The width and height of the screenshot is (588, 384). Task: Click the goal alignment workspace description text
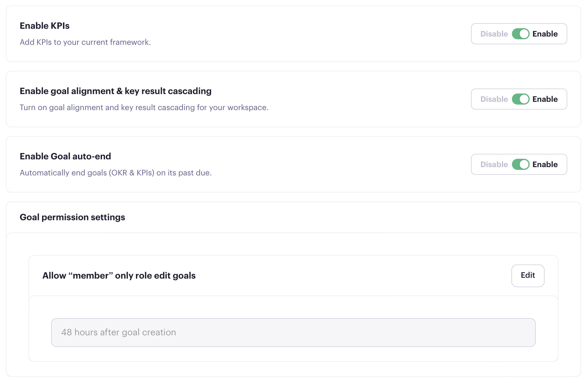point(144,107)
